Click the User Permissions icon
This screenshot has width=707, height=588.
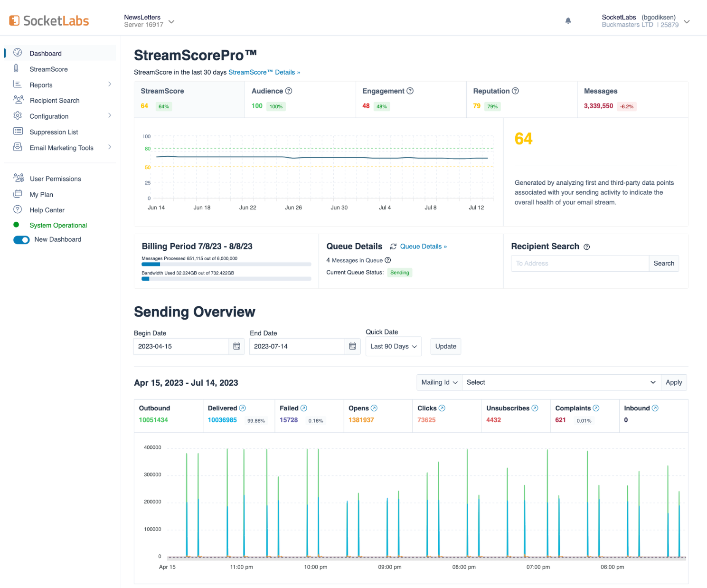coord(19,178)
